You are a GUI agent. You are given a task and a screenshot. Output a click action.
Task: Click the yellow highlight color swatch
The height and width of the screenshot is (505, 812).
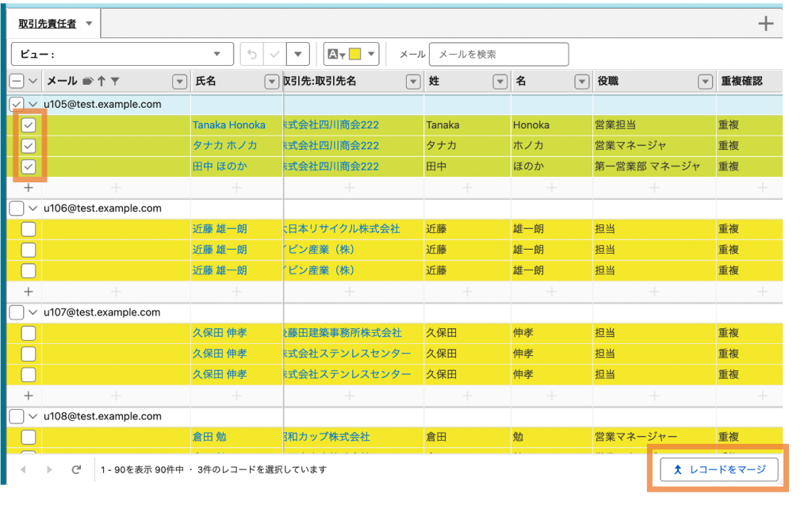[355, 54]
